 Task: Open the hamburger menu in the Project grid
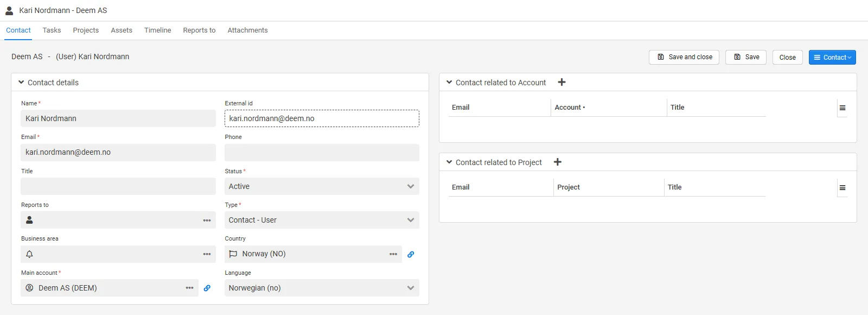pyautogui.click(x=843, y=187)
